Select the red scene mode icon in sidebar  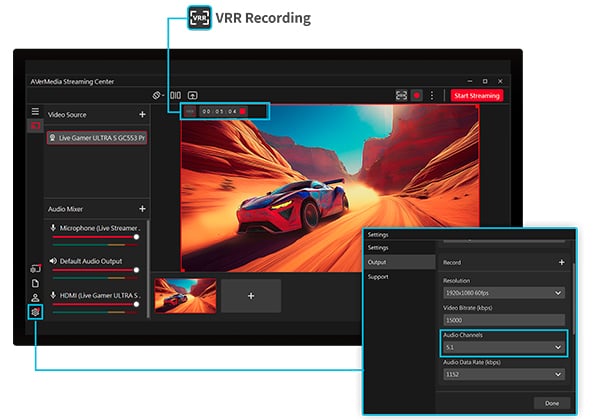(x=35, y=125)
